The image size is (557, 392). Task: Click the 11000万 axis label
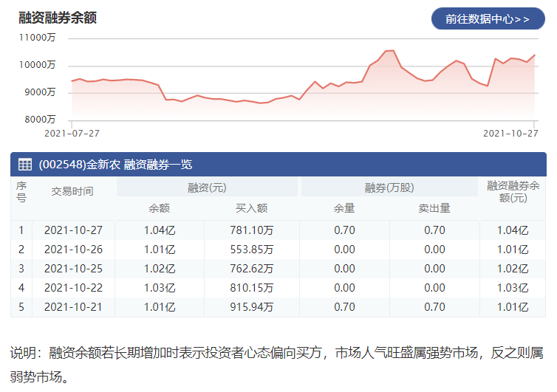pos(37,38)
